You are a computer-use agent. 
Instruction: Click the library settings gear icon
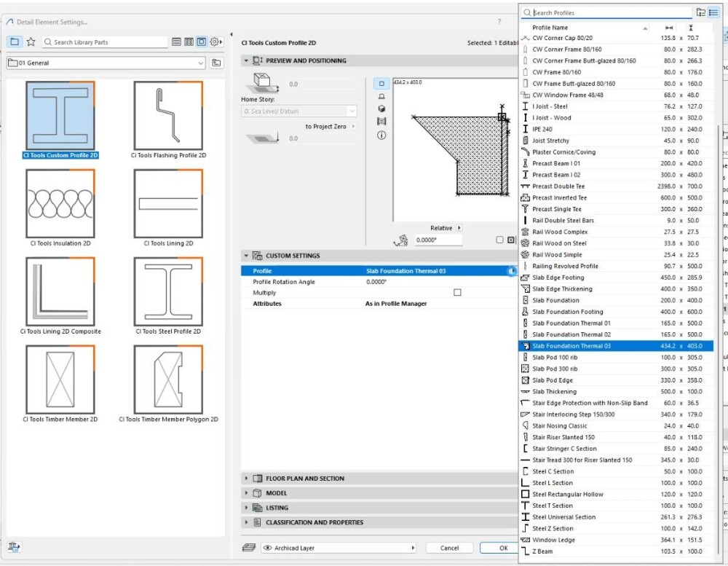click(x=215, y=42)
